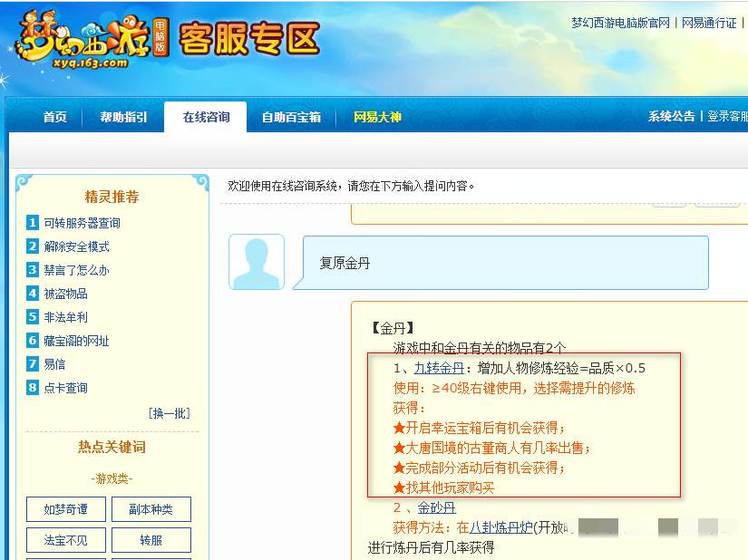Screen dimensions: 748x560
Task: Click the number 7 badge beside 易信
Action: point(33,364)
